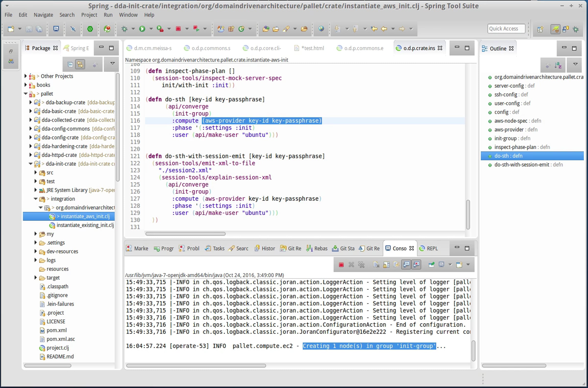Expand the dda-httpd-crate project
588x388 pixels.
pyautogui.click(x=30, y=155)
